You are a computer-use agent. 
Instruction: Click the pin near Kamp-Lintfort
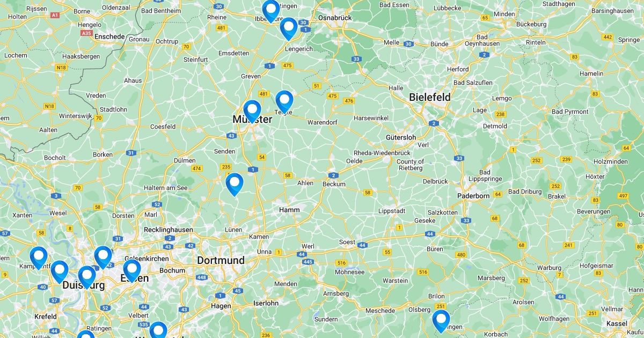tap(39, 258)
